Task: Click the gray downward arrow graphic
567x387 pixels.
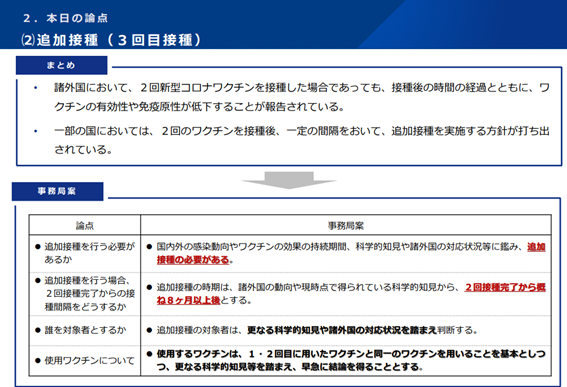Action: tap(289, 180)
